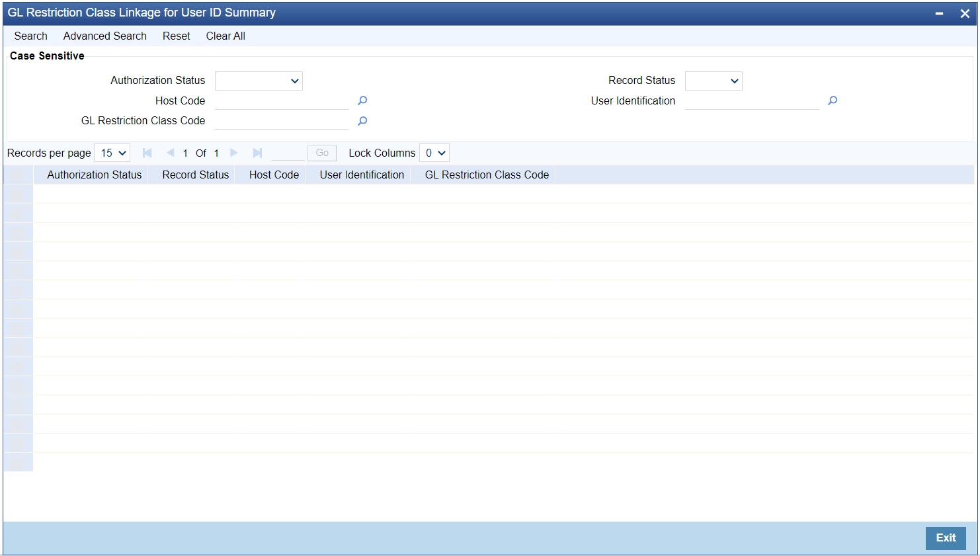Screen dimensions: 980x556
Task: Focus the GL Restriction Class Code field
Action: (282, 121)
